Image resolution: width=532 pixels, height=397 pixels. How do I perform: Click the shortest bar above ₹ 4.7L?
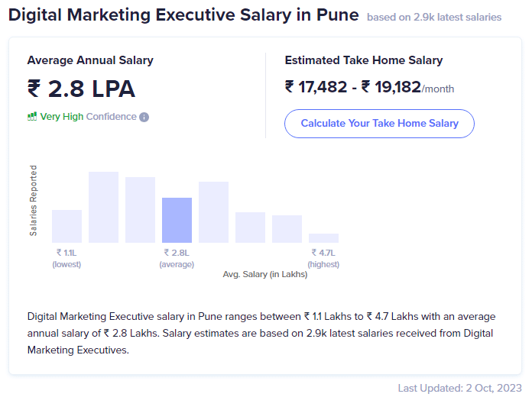323,238
